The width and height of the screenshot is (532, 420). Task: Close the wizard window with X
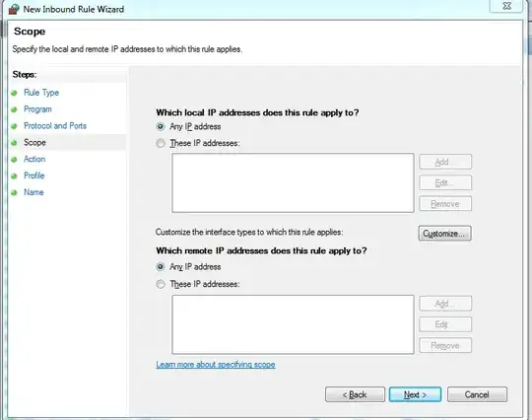pos(506,6)
